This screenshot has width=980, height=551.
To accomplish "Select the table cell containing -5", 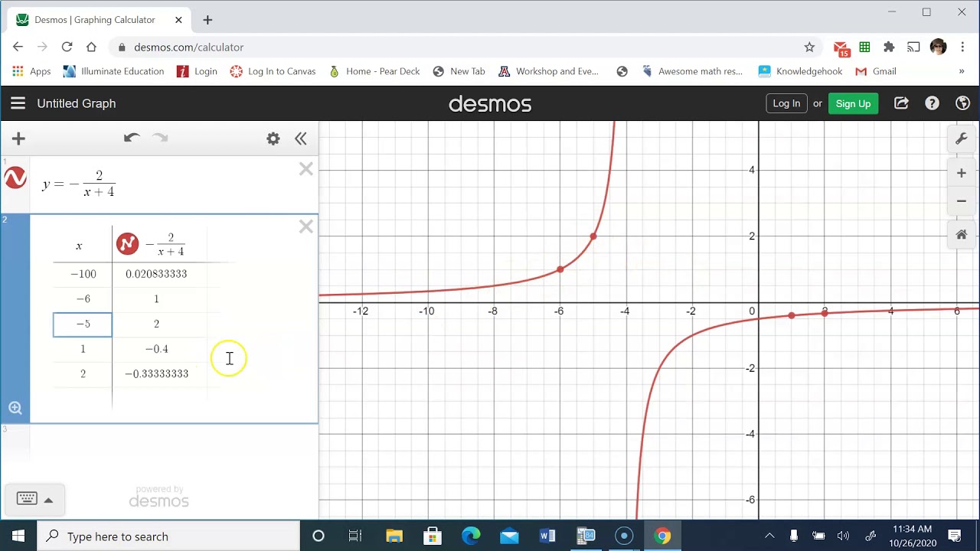I will pyautogui.click(x=83, y=324).
